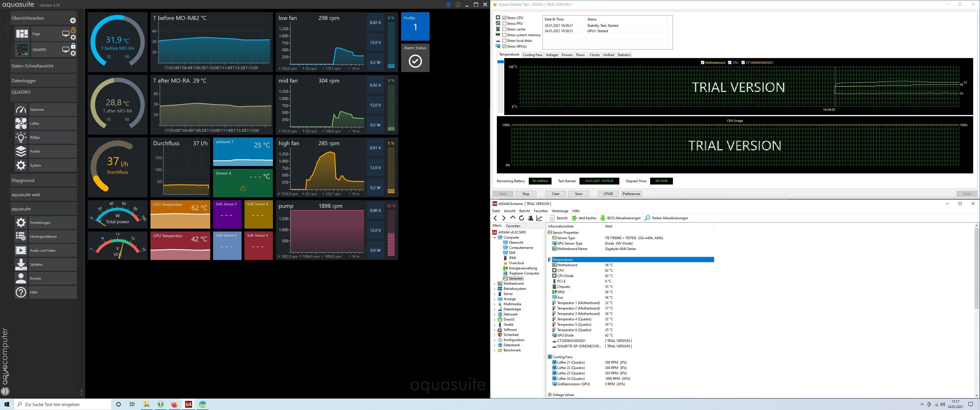This screenshot has height=410, width=980.
Task: Open the Lüfter fan icon in sidebar
Action: 21,124
